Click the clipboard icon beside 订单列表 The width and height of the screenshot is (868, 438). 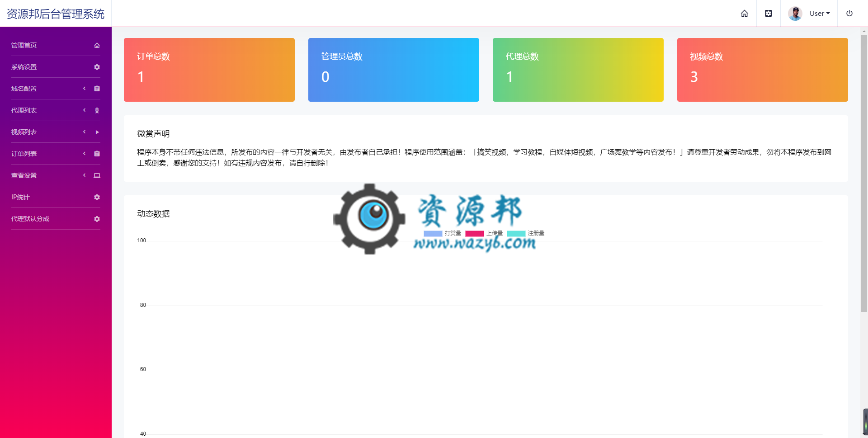tap(97, 154)
